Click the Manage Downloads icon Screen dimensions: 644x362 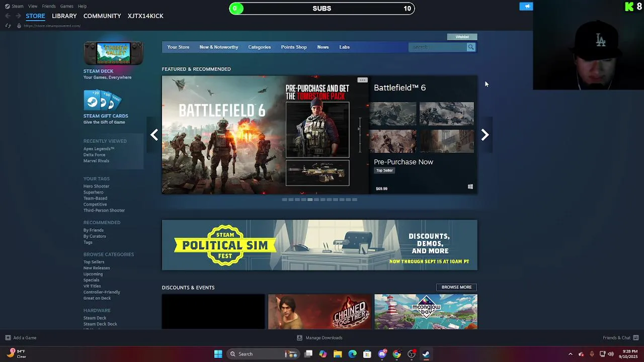click(x=299, y=338)
